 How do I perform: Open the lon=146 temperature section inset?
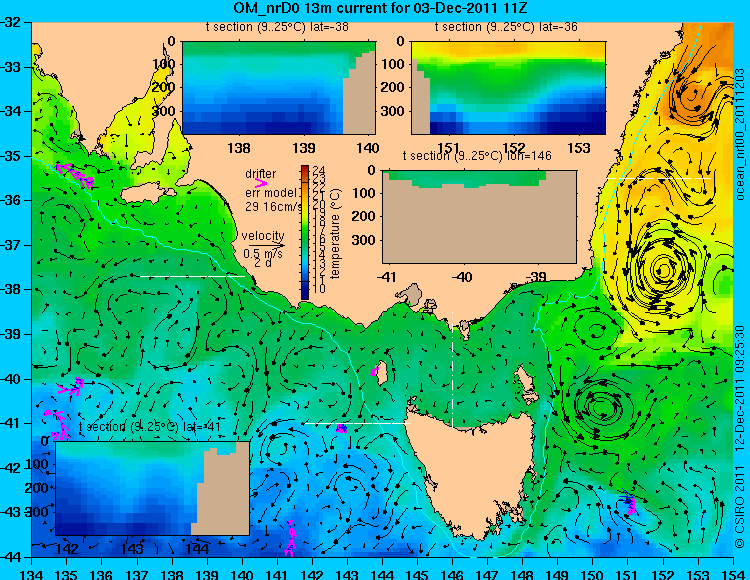pyautogui.click(x=479, y=217)
